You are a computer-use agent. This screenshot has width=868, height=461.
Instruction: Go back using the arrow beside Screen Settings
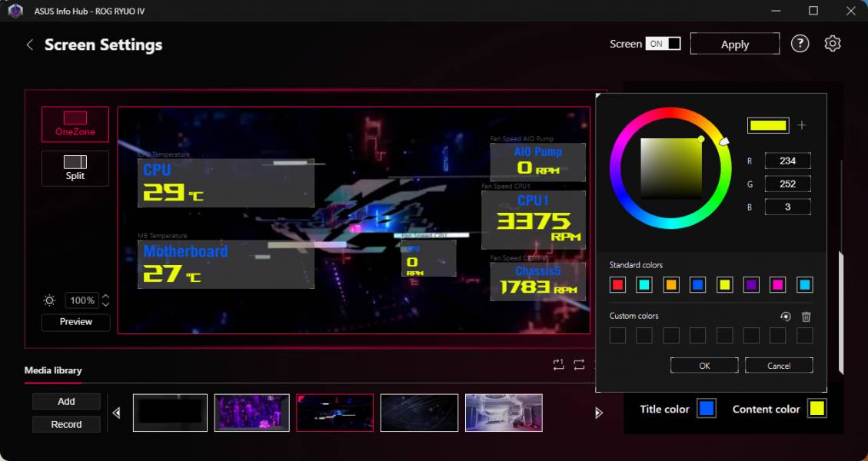(x=30, y=45)
